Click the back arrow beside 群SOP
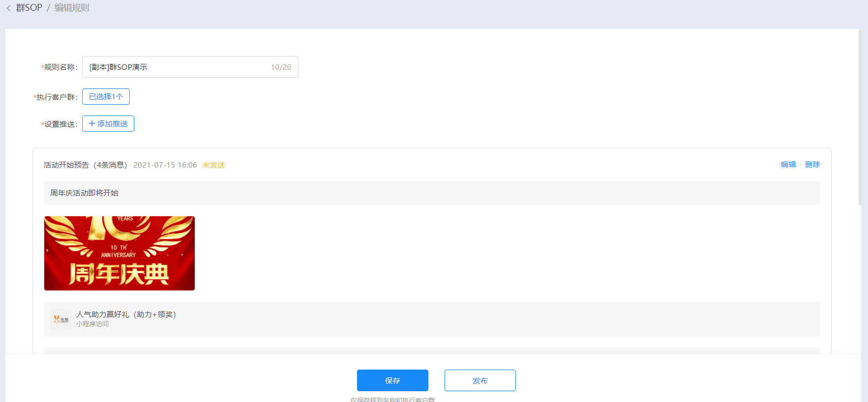 click(8, 8)
